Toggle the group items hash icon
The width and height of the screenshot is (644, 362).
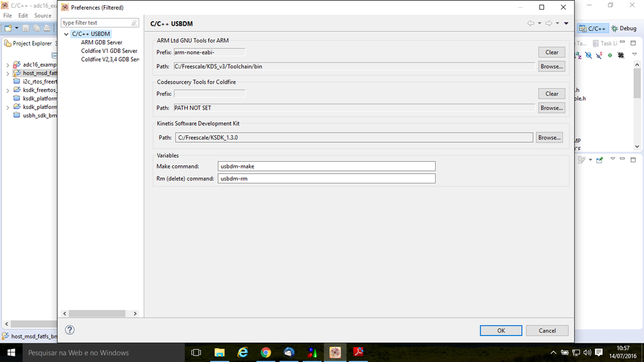pos(621,55)
